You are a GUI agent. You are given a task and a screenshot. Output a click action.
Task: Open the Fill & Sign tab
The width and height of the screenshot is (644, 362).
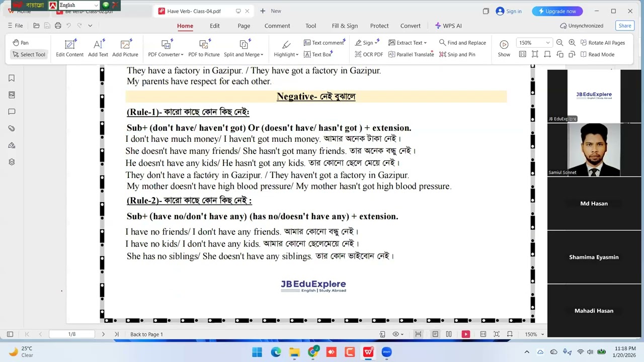tap(345, 26)
